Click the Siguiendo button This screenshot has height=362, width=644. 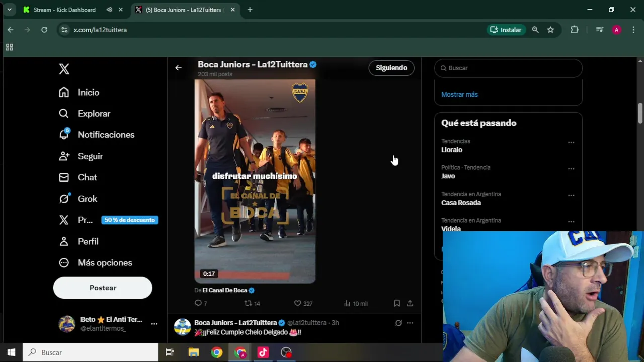pyautogui.click(x=391, y=68)
